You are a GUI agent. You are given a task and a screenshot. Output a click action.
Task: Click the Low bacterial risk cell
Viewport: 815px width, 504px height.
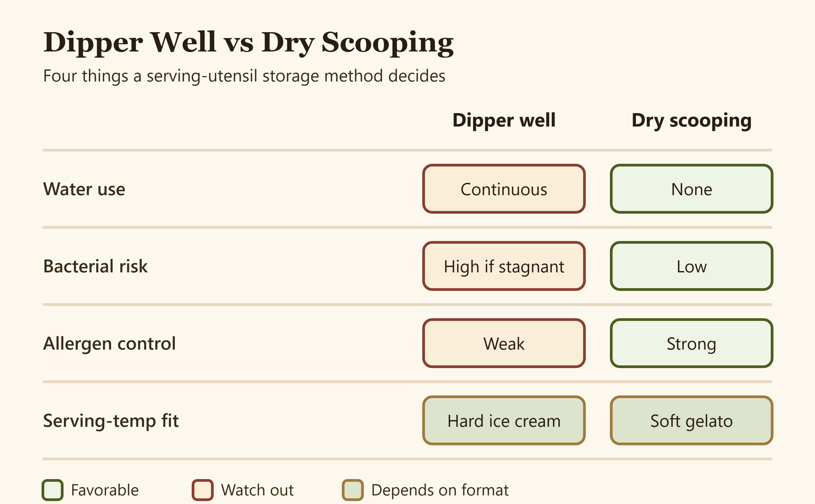coord(691,266)
